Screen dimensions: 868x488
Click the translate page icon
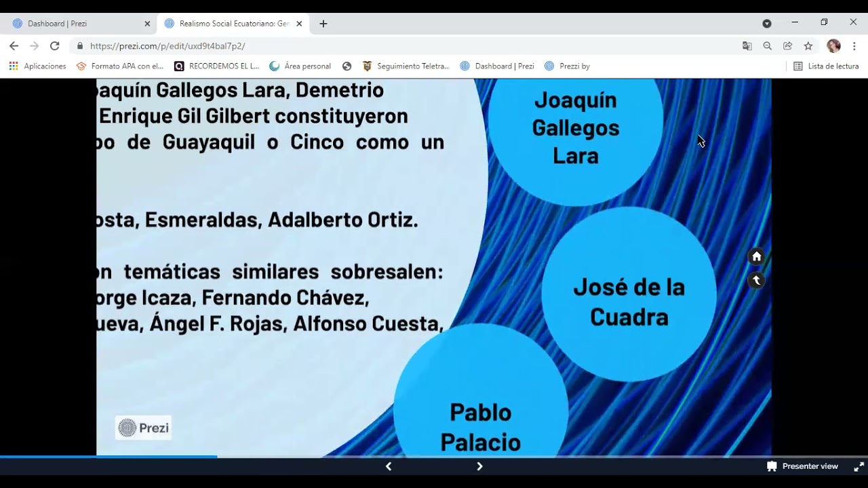pos(747,46)
